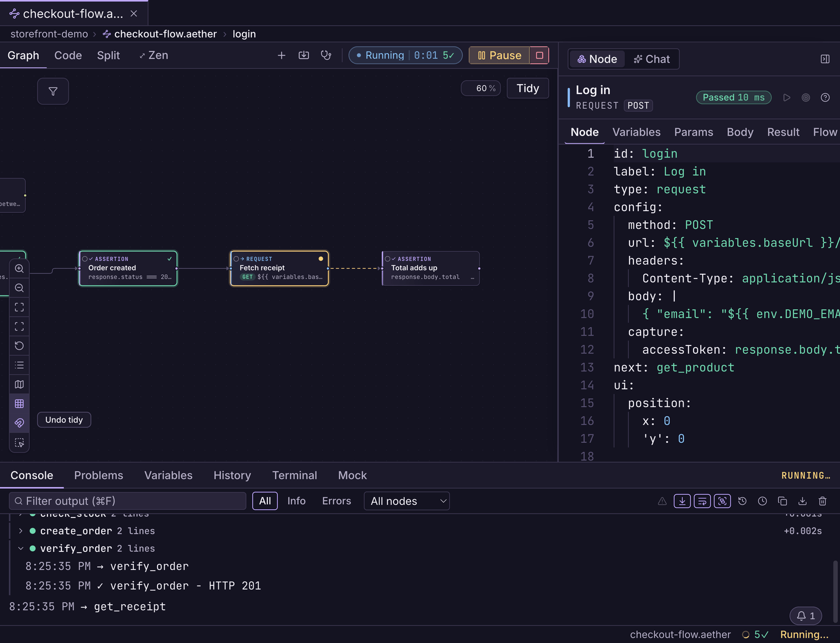Open the graph filter funnel
Image resolution: width=840 pixels, height=643 pixels.
point(53,91)
